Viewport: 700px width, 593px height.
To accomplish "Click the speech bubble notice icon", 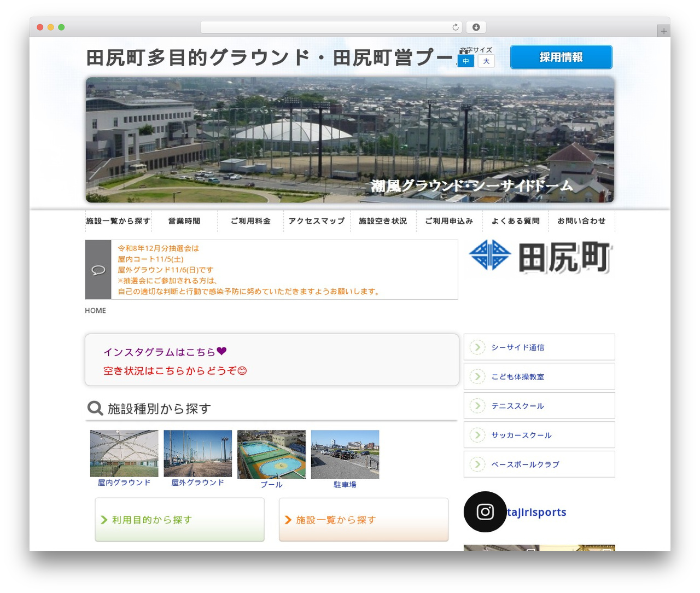I will pos(98,270).
